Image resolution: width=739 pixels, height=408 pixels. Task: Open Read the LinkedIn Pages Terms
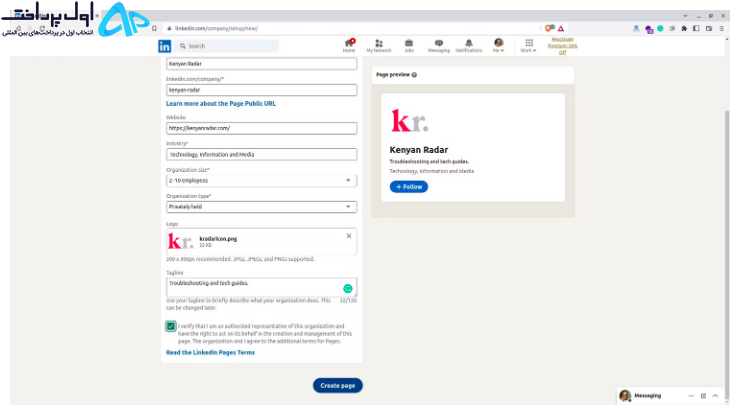click(210, 353)
